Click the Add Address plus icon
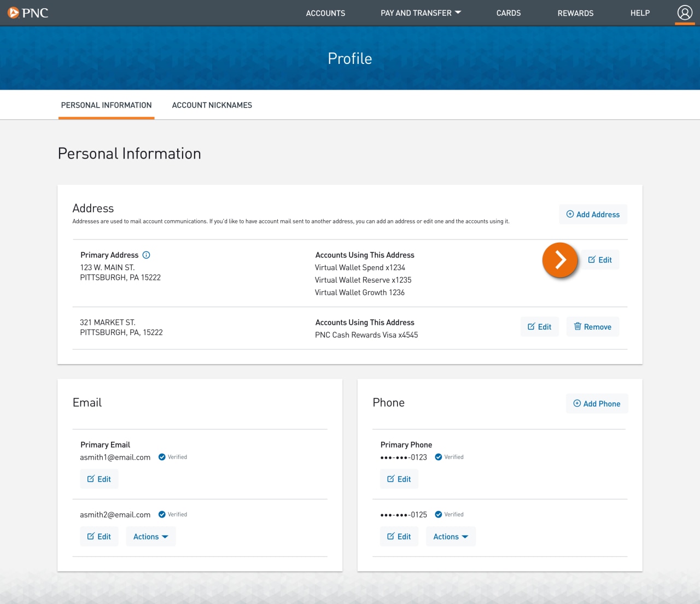The image size is (700, 604). point(569,214)
